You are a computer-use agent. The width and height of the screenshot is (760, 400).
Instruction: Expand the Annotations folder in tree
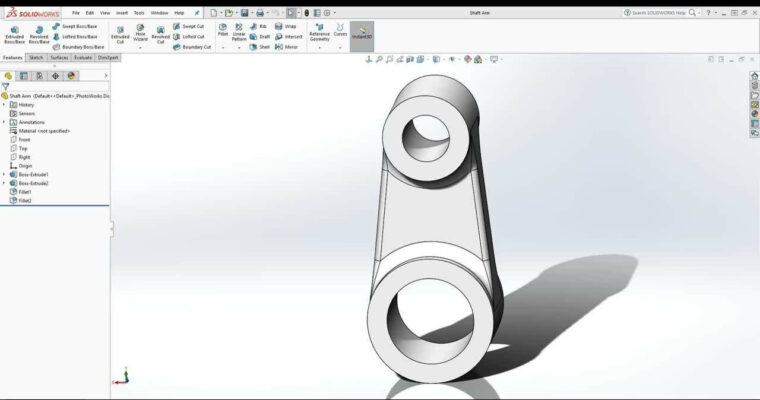(4, 122)
